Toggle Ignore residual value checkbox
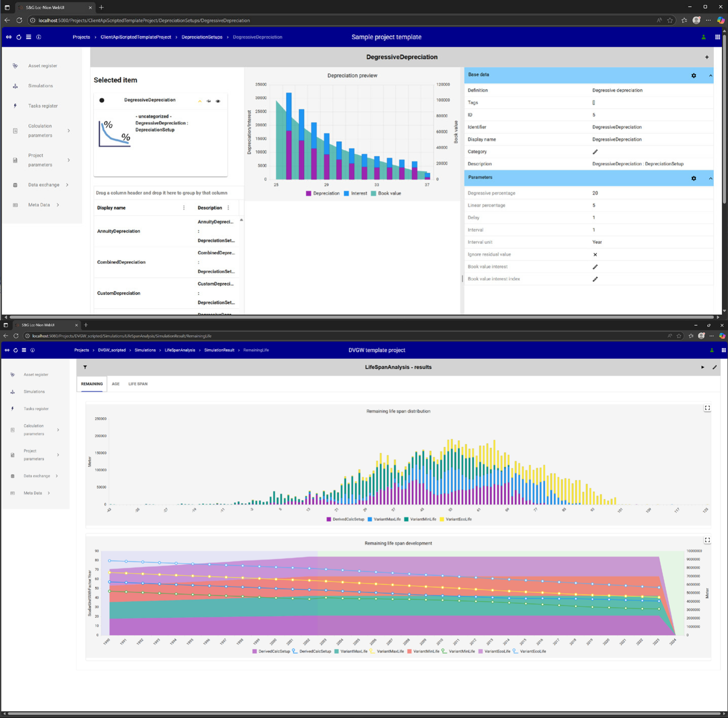Image resolution: width=728 pixels, height=718 pixels. click(x=595, y=255)
